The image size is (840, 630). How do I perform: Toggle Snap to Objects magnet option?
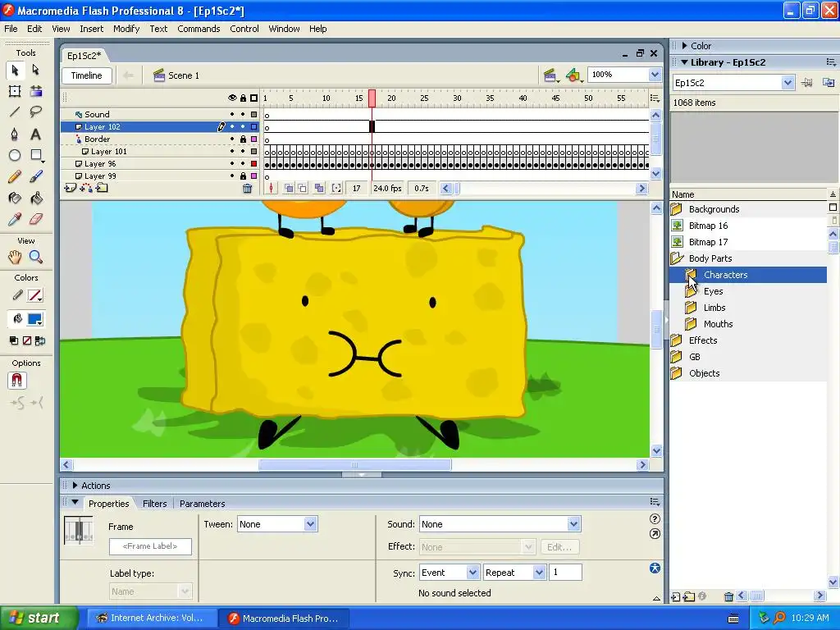(x=16, y=381)
